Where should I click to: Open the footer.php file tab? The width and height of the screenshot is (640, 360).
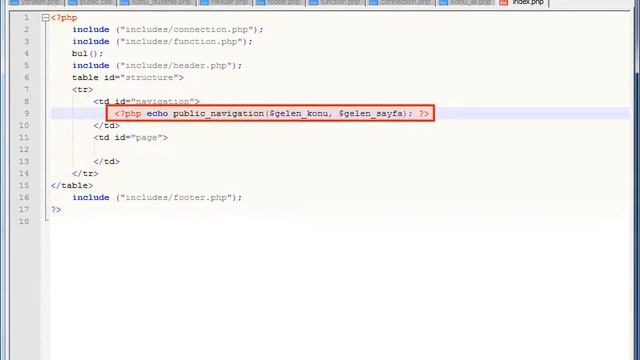coord(279,2)
